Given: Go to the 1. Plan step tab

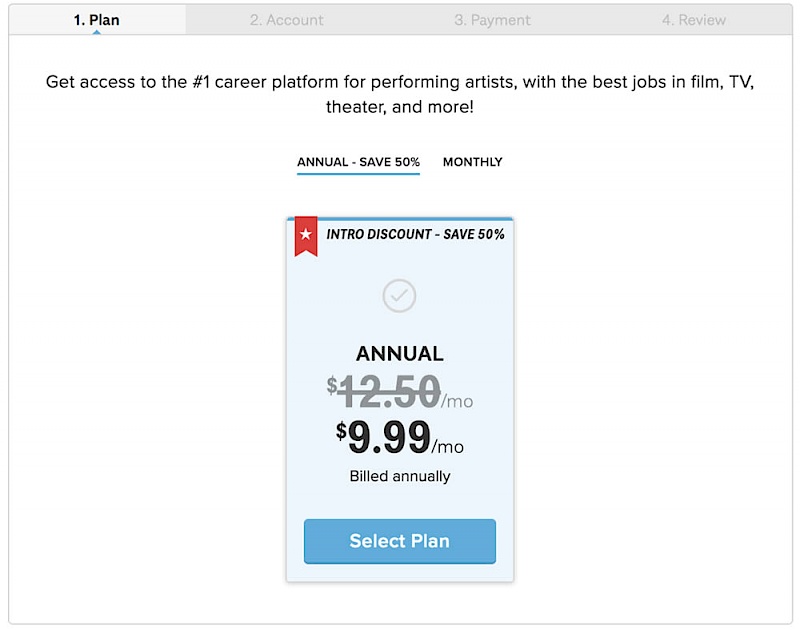Looking at the screenshot, I should 97,20.
